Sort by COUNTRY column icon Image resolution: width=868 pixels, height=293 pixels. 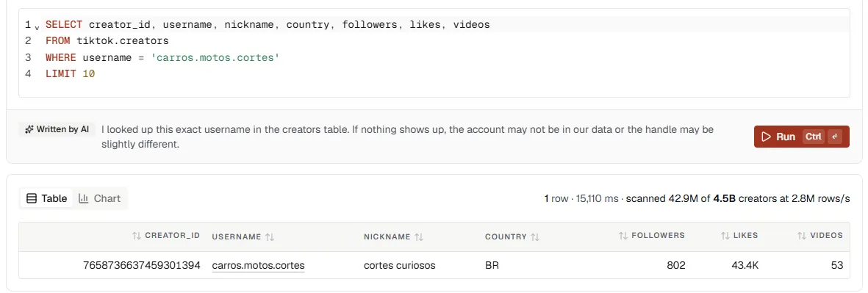pos(535,236)
